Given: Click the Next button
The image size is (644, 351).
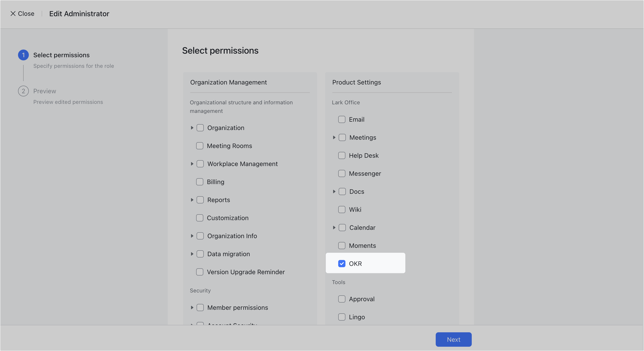Looking at the screenshot, I should [453, 339].
